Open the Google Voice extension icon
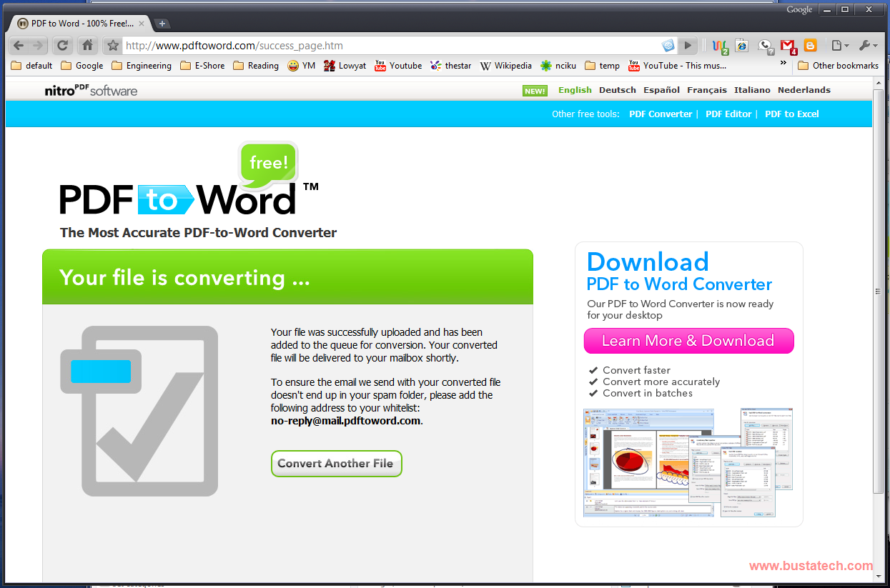 coord(766,45)
